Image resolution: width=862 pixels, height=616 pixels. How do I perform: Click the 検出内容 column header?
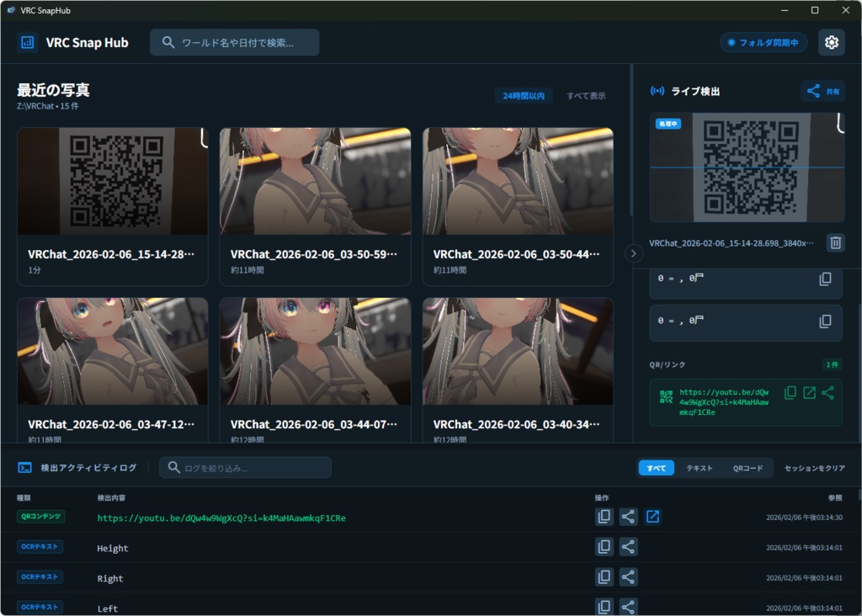coord(111,498)
